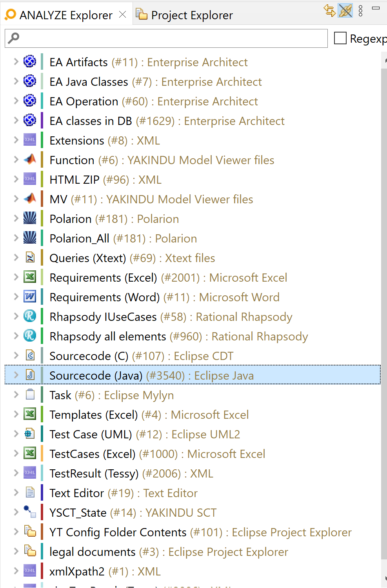The height and width of the screenshot is (588, 387).
Task: Click the XML icon next to HTML ZIP
Action: pyautogui.click(x=30, y=179)
